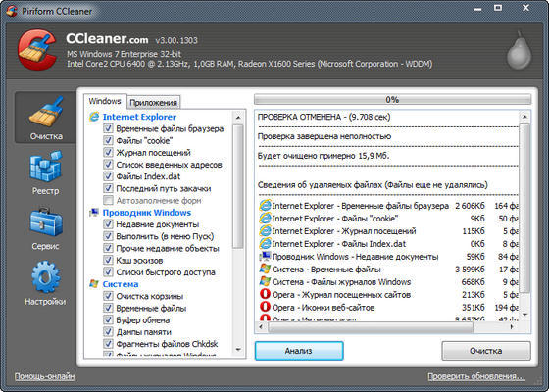Click the down arrow of options list scrollbar
This screenshot has width=549, height=392.
[238, 349]
